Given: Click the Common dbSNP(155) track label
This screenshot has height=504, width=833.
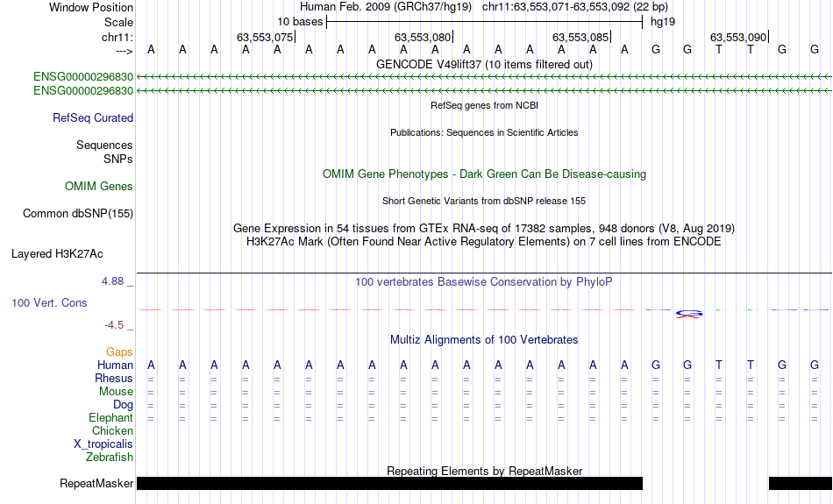Looking at the screenshot, I should pyautogui.click(x=78, y=214).
